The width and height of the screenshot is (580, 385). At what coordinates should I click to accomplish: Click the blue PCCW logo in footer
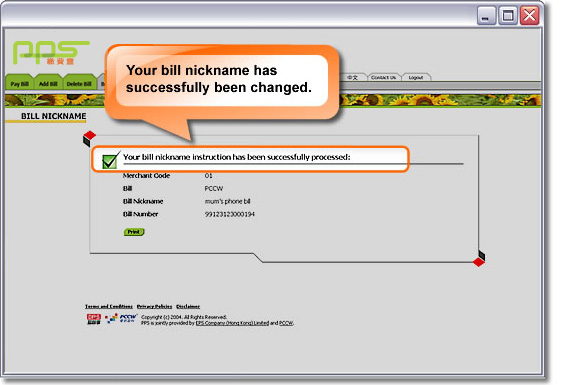(x=128, y=318)
